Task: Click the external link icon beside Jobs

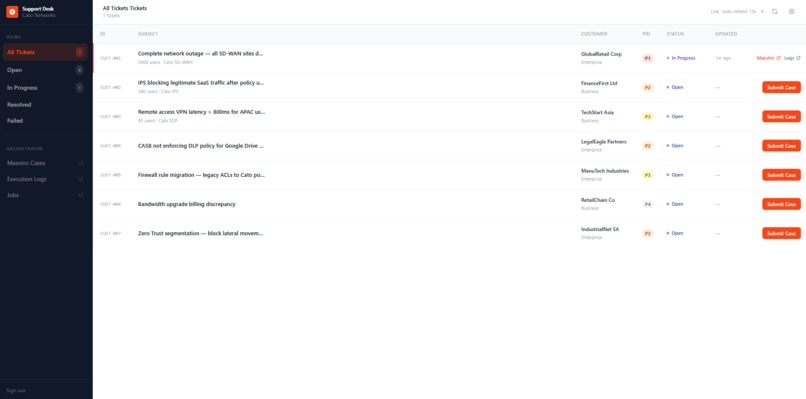Action: [80, 195]
